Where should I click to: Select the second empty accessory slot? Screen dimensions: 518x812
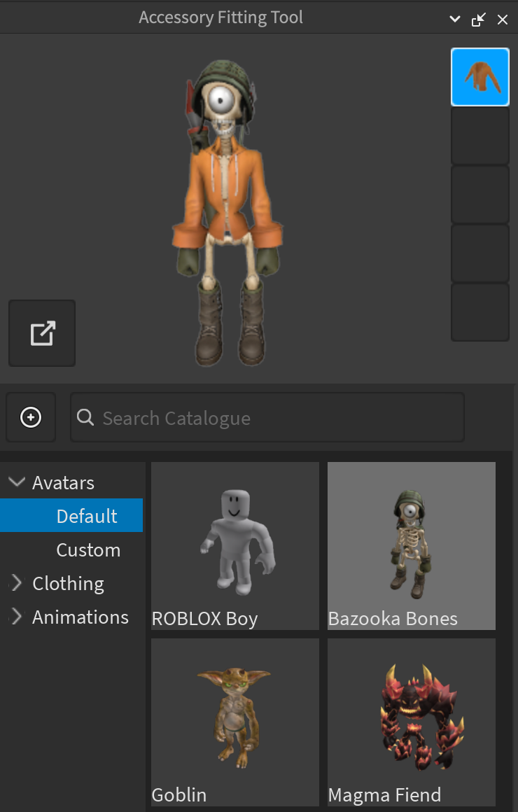click(x=479, y=136)
